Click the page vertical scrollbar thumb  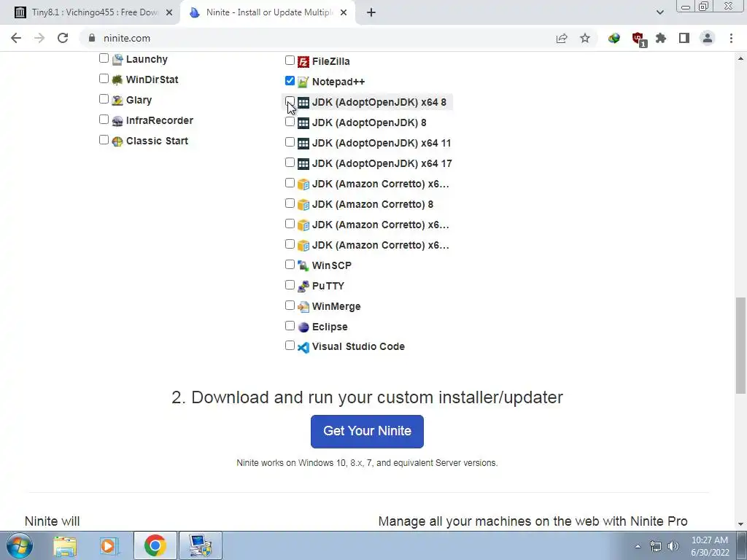(x=740, y=346)
